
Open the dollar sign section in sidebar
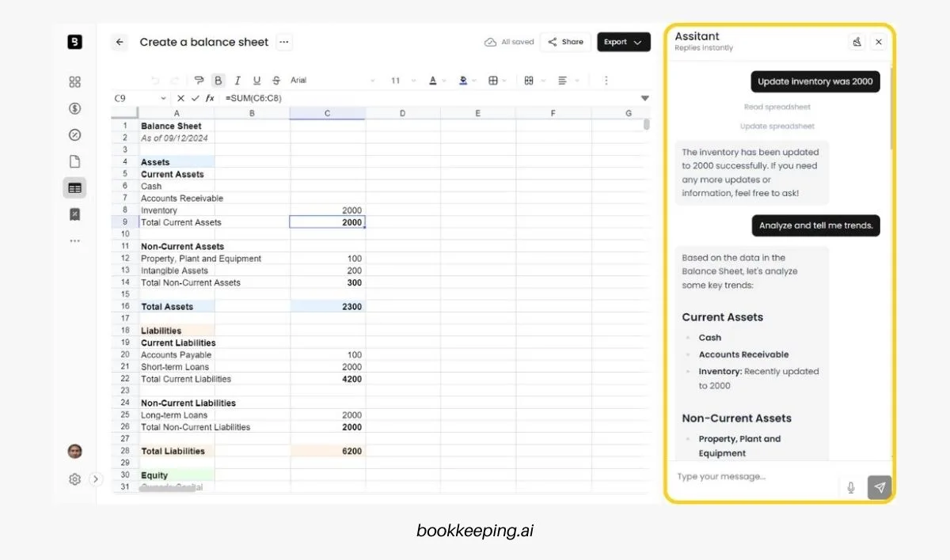pyautogui.click(x=74, y=108)
